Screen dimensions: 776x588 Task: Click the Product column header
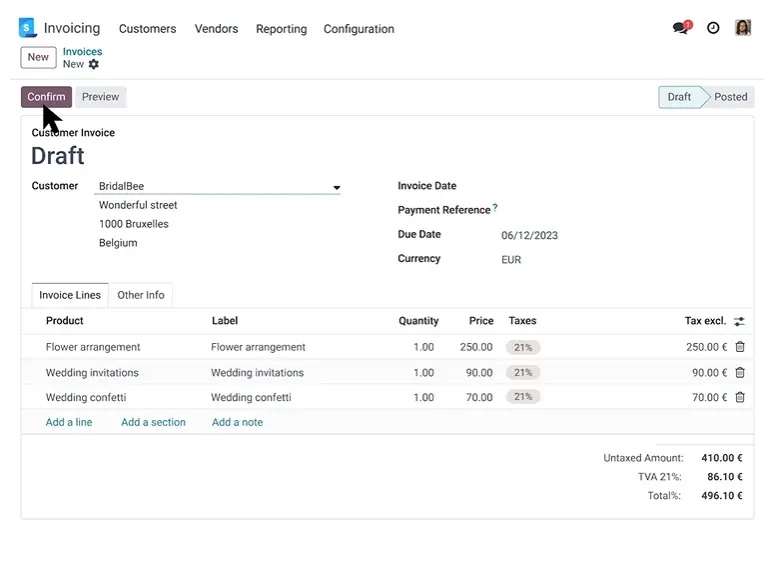pyautogui.click(x=64, y=321)
